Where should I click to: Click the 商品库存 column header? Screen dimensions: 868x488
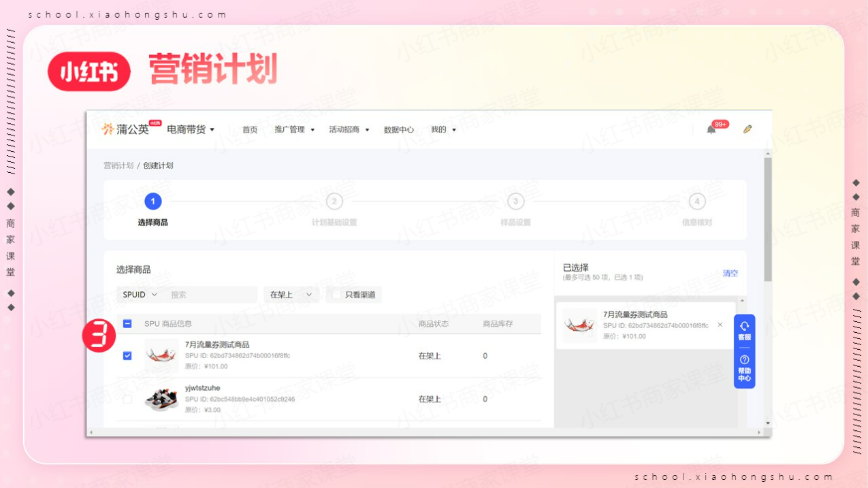click(x=498, y=324)
